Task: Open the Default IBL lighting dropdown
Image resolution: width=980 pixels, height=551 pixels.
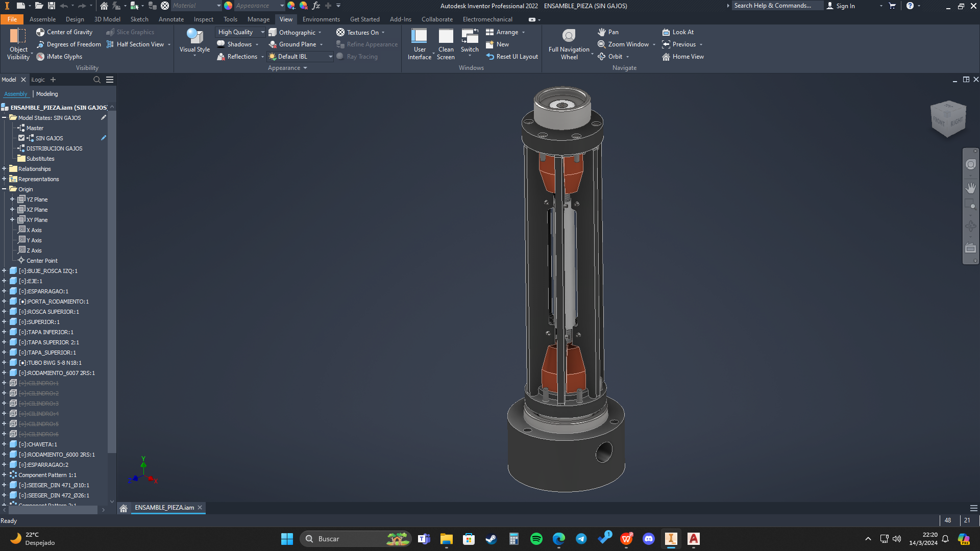Action: [x=330, y=57]
